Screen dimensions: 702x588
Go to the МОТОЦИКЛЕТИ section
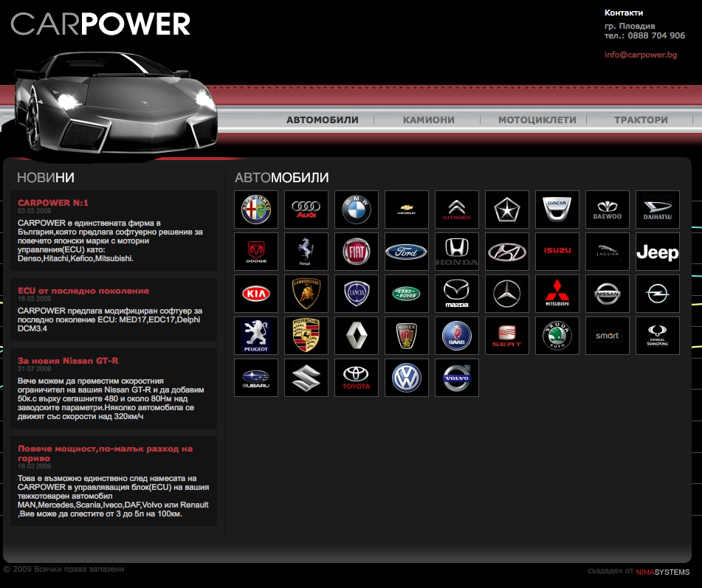[x=537, y=120]
